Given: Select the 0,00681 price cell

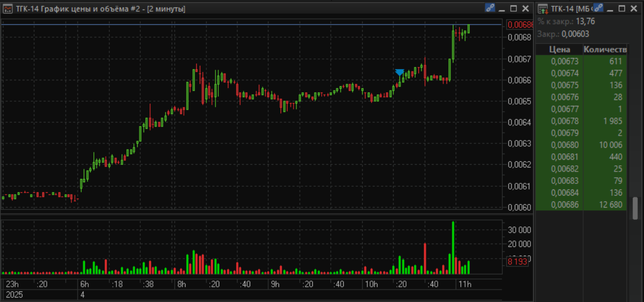Looking at the screenshot, I should click(560, 157).
